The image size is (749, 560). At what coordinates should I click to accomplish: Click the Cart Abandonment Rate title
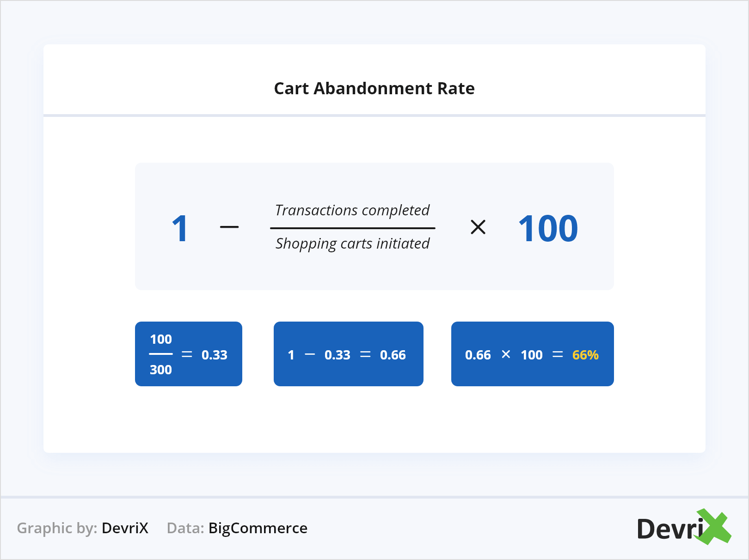pyautogui.click(x=374, y=88)
